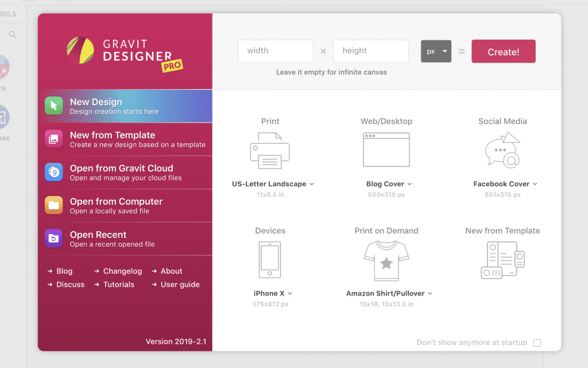Click the templates stack icon under New from Template
The width and height of the screenshot is (588, 368).
pyautogui.click(x=502, y=259)
